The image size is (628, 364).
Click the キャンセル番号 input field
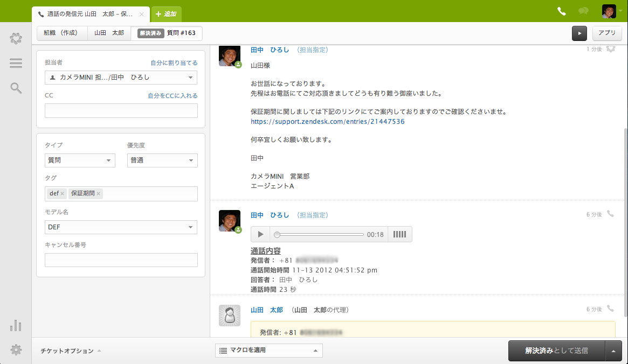click(121, 260)
